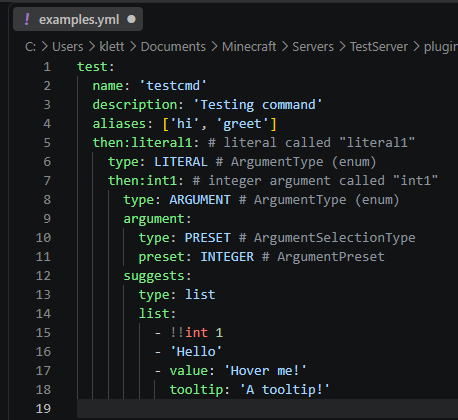
Task: Place cursor in empty line 19
Action: [x=267, y=409]
